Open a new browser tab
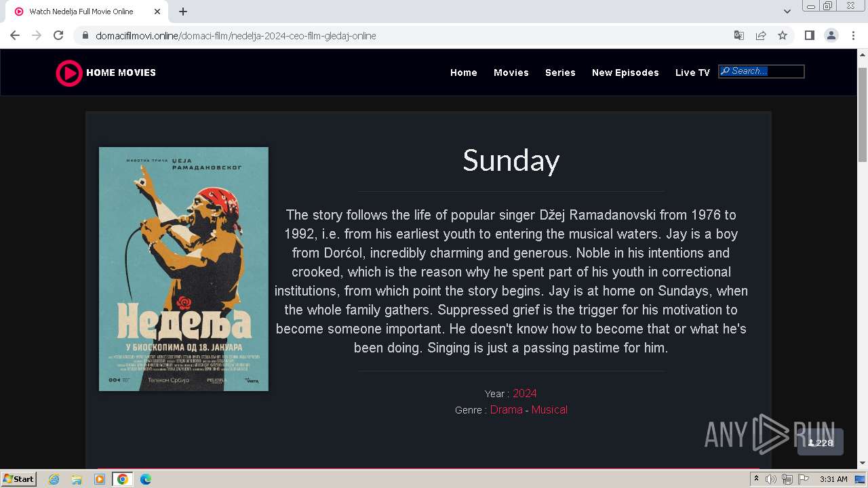This screenshot has height=488, width=868. click(x=183, y=12)
